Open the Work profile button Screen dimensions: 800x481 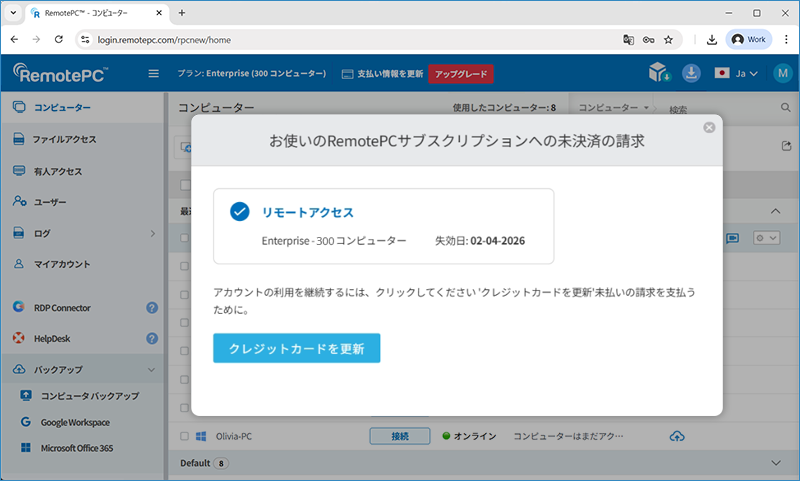click(748, 39)
